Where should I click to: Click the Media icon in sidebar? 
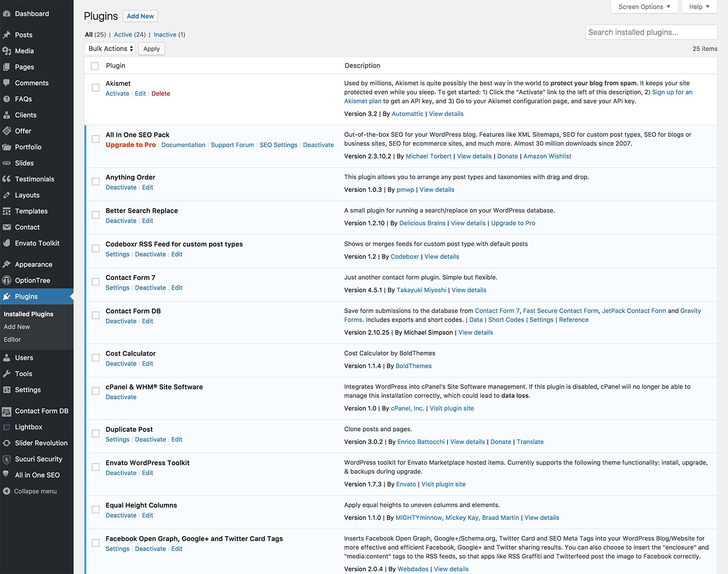[x=7, y=51]
